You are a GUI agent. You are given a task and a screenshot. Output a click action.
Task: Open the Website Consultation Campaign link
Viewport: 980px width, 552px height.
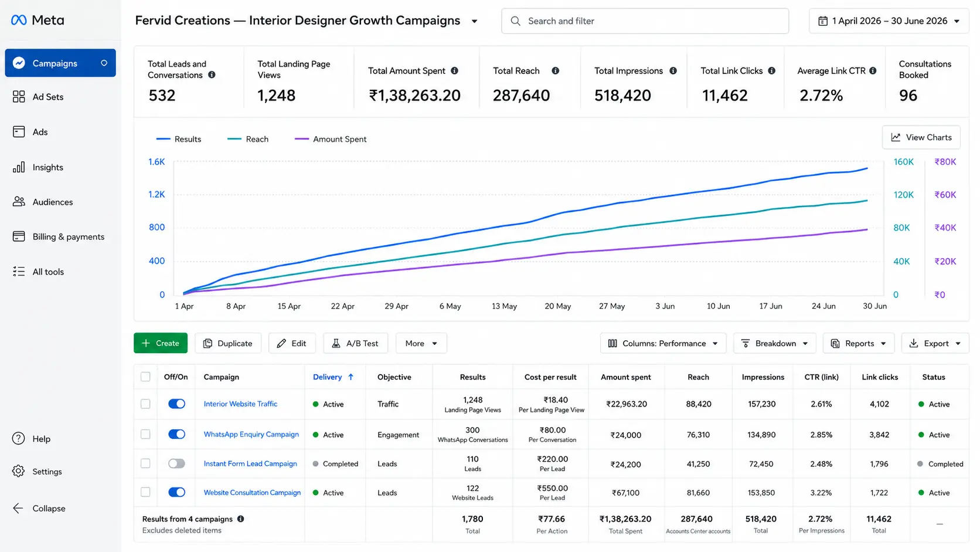pyautogui.click(x=252, y=493)
